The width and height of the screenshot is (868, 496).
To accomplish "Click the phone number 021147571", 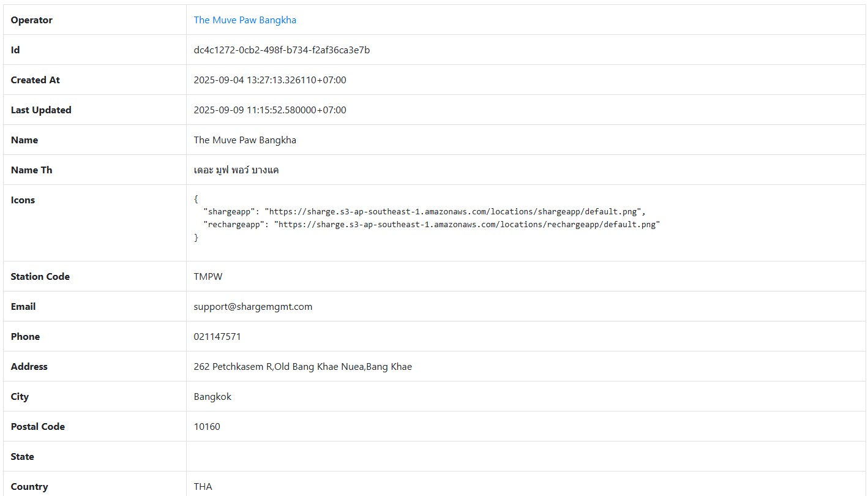I will click(x=217, y=337).
